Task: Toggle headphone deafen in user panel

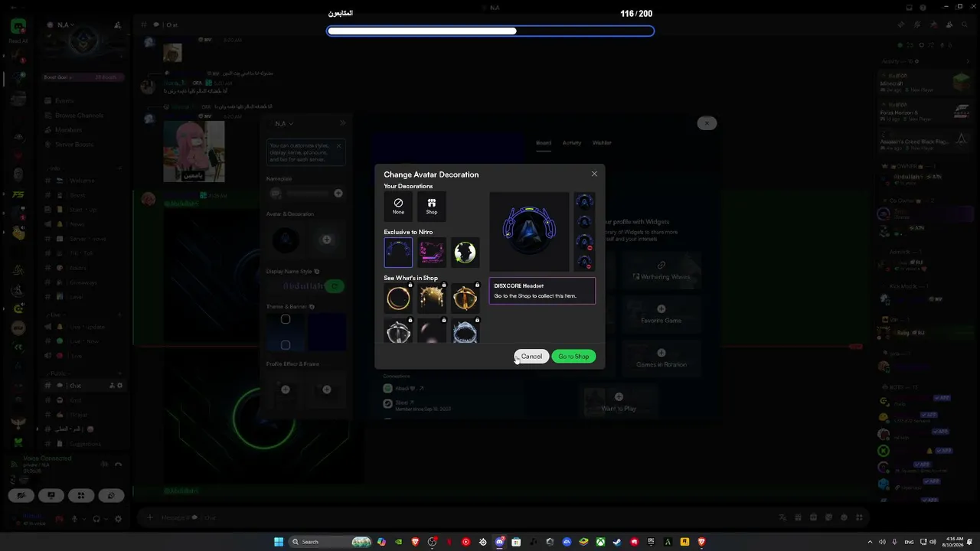Action: (x=96, y=519)
